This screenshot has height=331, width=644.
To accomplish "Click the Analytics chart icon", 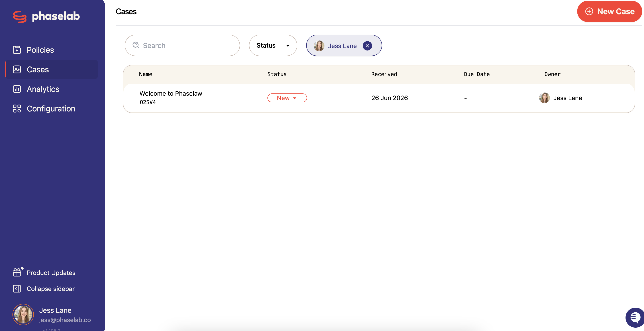I will [17, 89].
